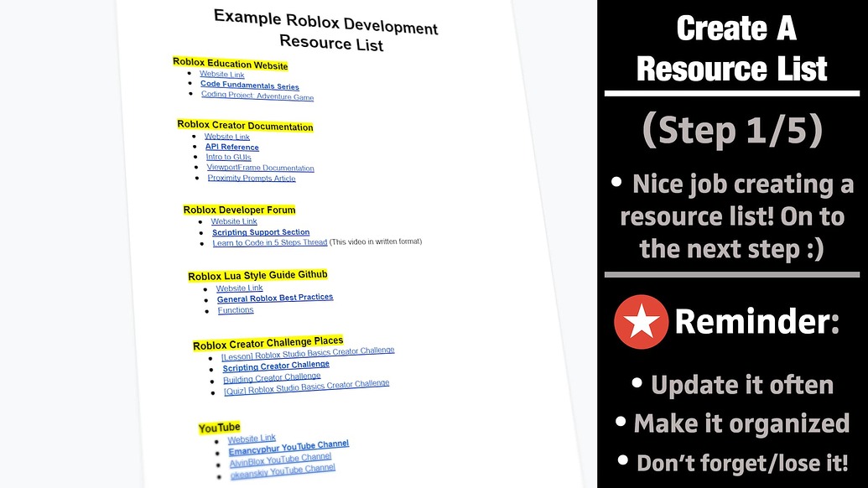
Task: Click the AlvinBlox YouTube Channel link
Action: coord(282,459)
